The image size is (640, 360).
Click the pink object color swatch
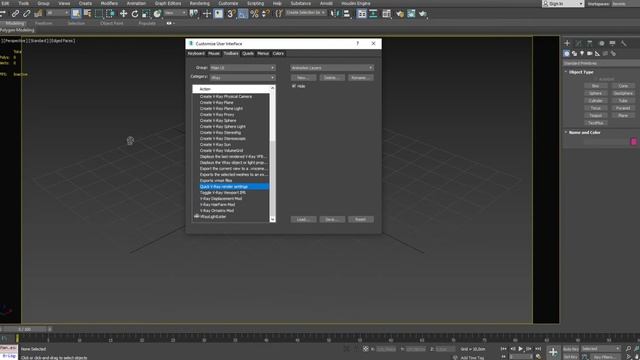(x=634, y=142)
